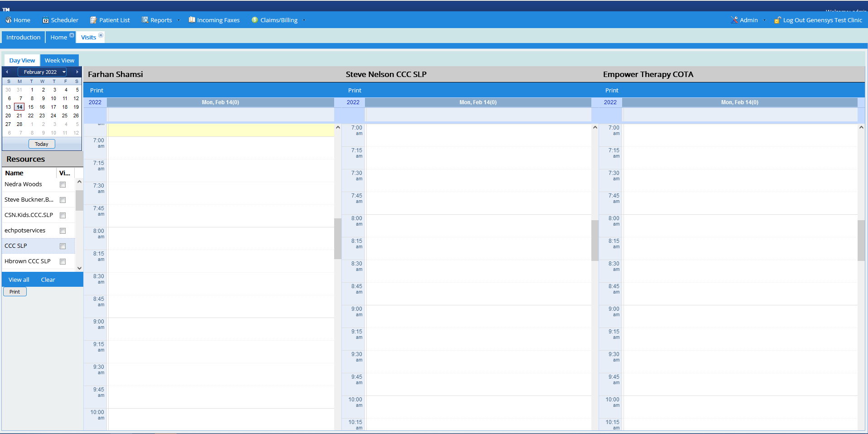
Task: Close the Visits tab
Action: point(101,35)
